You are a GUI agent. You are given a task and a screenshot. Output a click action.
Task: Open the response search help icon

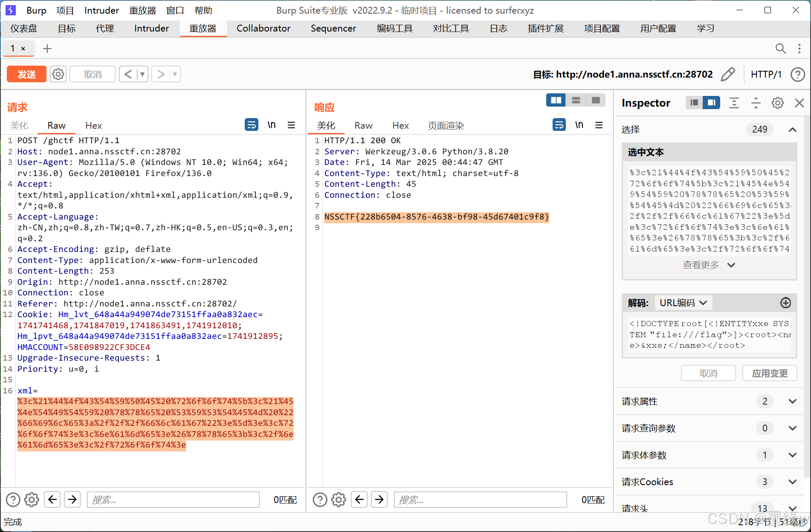coord(320,500)
